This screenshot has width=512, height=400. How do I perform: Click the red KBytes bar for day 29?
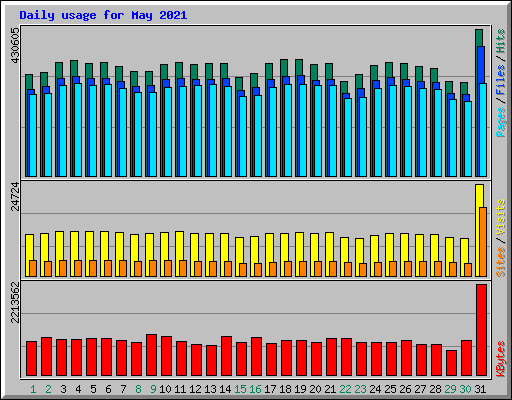click(451, 363)
